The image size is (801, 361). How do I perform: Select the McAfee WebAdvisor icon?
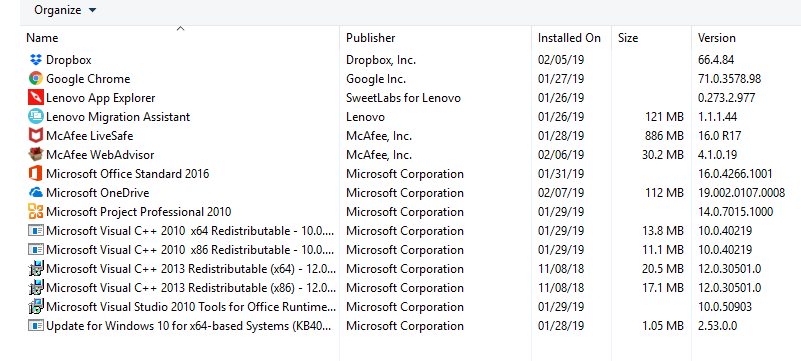[x=35, y=155]
